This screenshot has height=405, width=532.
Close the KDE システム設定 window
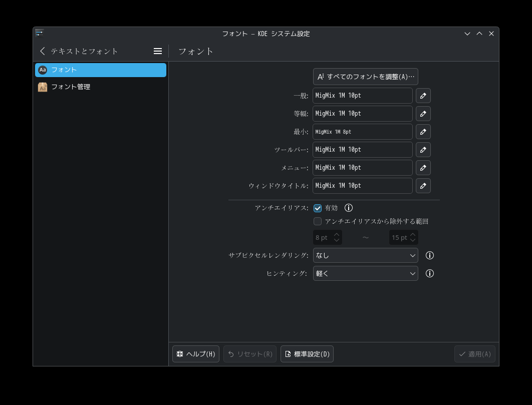pos(491,34)
